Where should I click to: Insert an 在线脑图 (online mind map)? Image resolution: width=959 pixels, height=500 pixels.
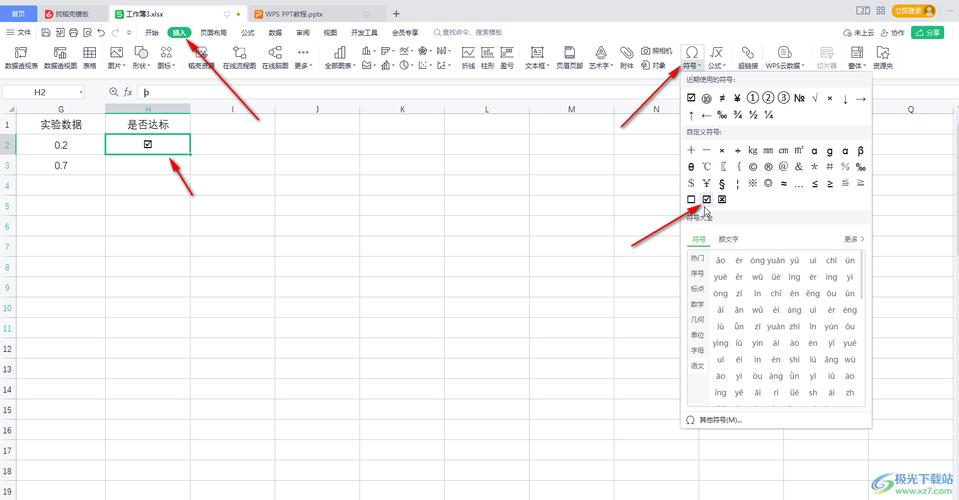click(x=275, y=57)
